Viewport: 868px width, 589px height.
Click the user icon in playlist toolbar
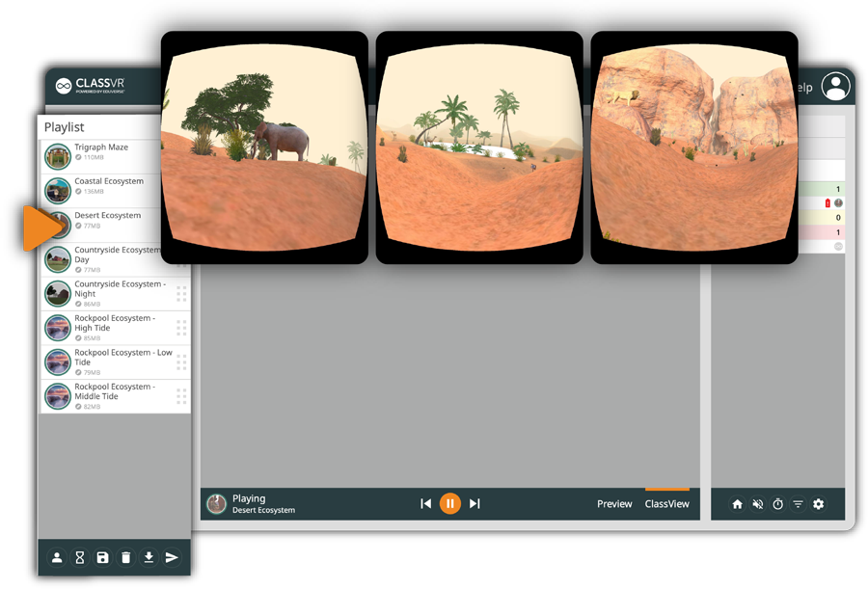pos(57,557)
